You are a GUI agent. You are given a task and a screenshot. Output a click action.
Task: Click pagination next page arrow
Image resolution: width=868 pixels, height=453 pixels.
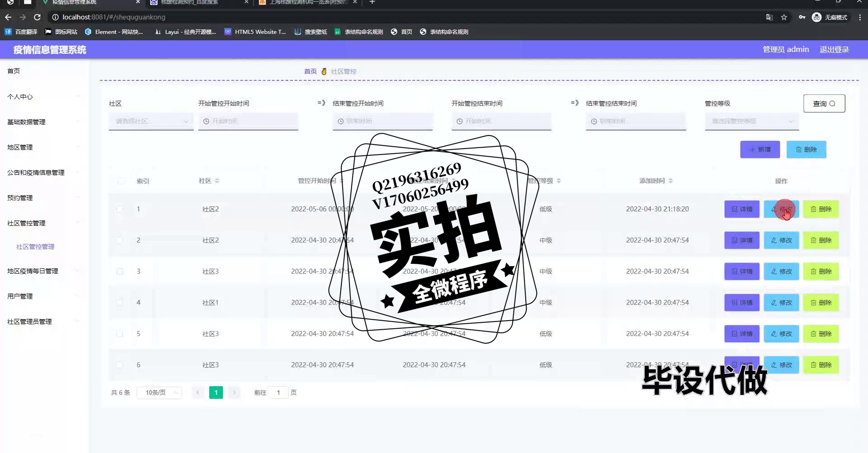[x=234, y=392]
